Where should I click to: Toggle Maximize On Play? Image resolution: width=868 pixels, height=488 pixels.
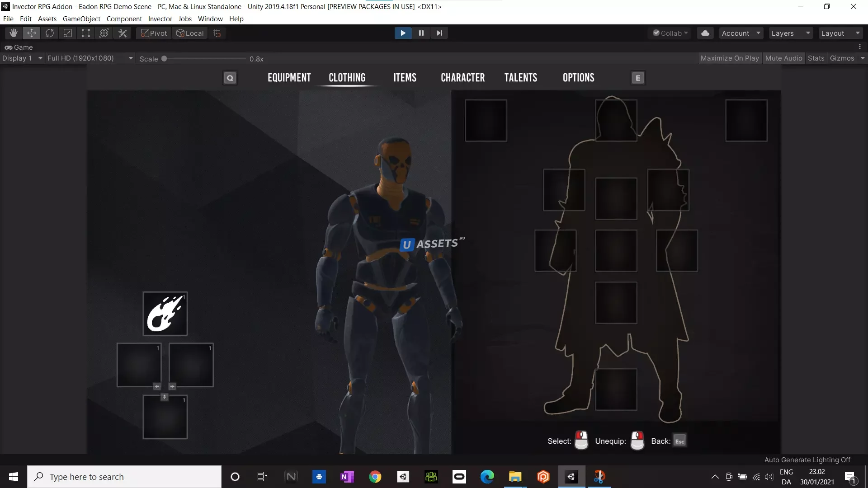(729, 58)
